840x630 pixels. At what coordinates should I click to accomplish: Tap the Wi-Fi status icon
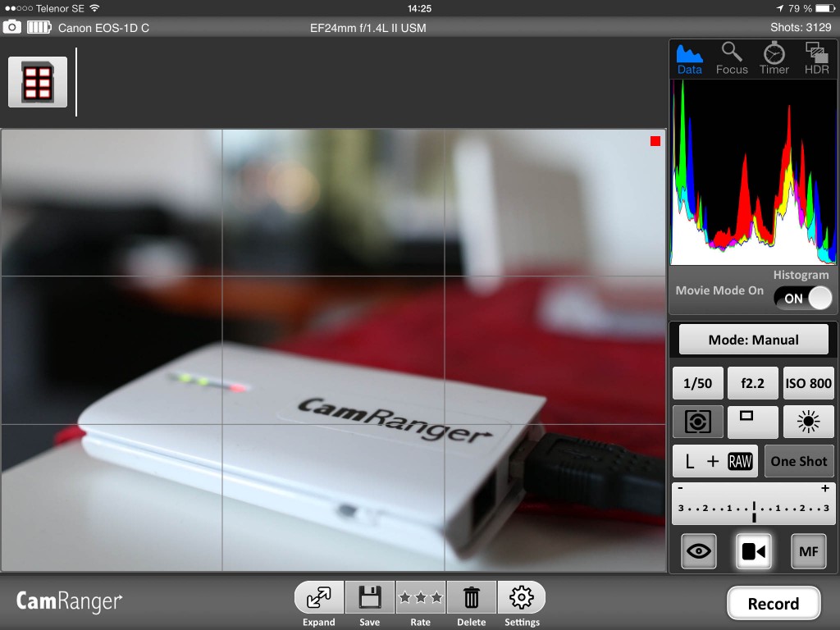(x=95, y=8)
